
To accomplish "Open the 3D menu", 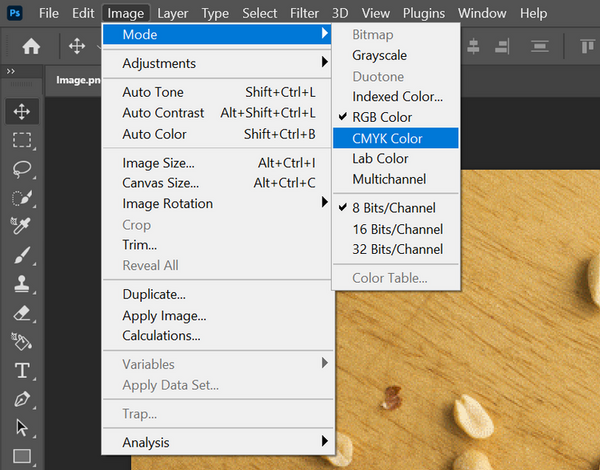I will pyautogui.click(x=340, y=13).
